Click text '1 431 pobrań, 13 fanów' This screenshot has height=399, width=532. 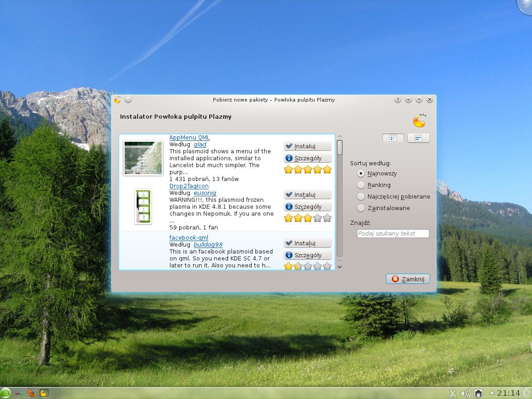[x=204, y=179]
